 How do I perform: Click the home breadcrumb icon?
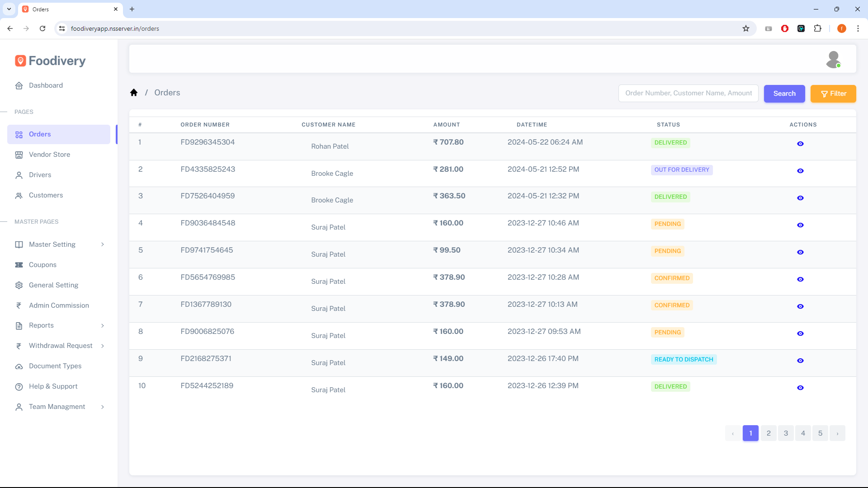[x=134, y=93]
